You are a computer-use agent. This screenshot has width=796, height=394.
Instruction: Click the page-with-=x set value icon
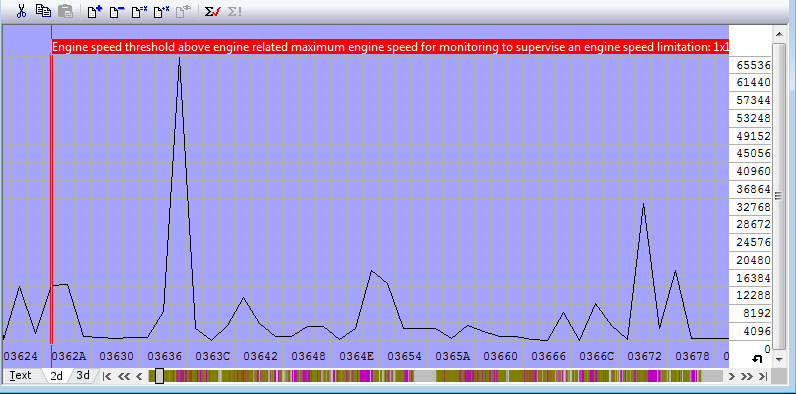click(x=139, y=11)
